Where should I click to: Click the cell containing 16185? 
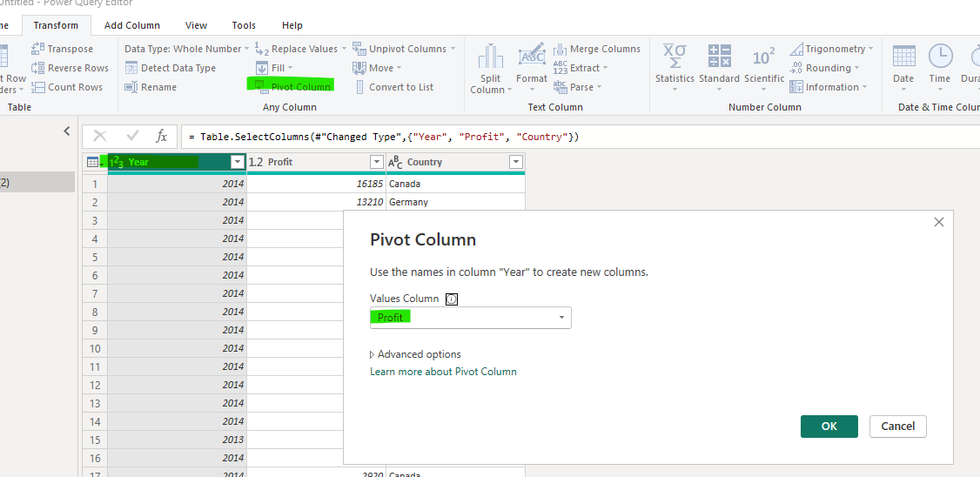pos(316,184)
